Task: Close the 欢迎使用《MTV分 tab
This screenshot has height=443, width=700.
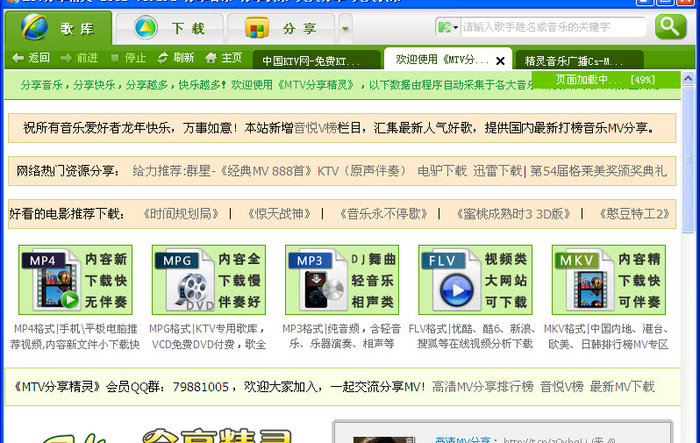Action: 500,61
